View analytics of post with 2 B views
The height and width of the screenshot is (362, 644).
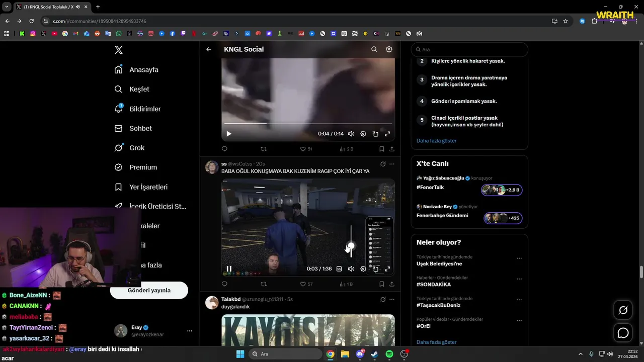[347, 149]
